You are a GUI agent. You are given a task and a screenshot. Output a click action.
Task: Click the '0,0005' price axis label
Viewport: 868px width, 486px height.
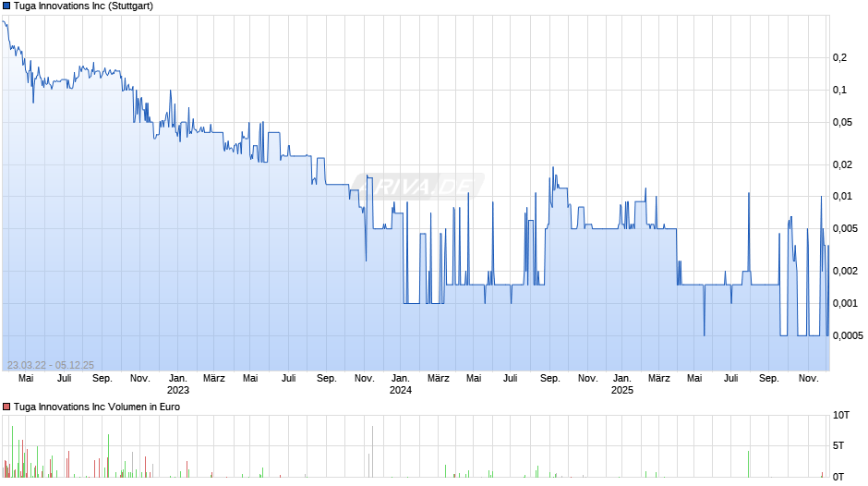(x=848, y=335)
